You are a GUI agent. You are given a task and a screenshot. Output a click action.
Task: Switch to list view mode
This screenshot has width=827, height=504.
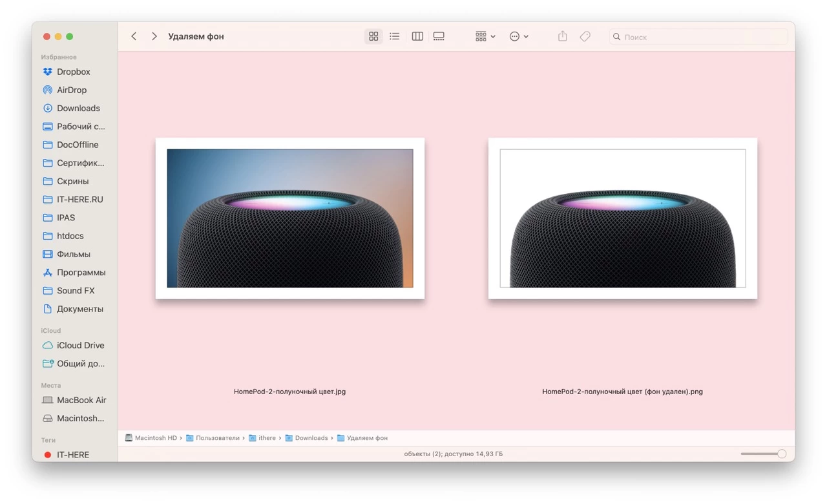pos(394,37)
